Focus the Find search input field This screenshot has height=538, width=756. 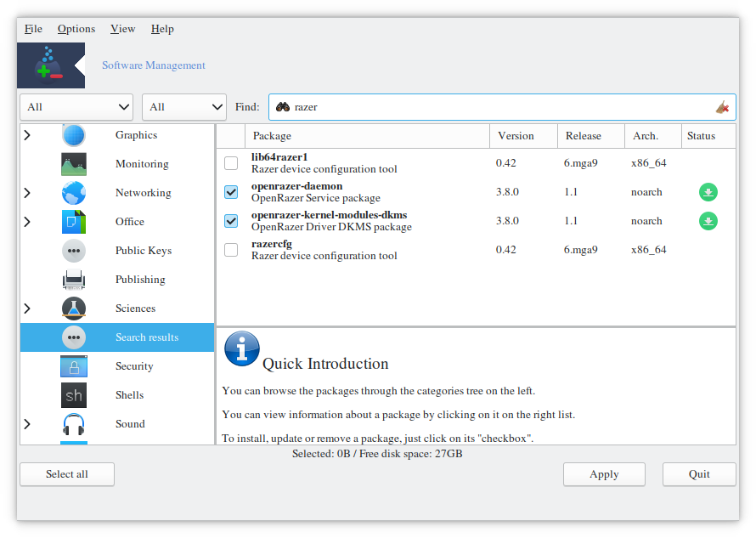click(502, 107)
